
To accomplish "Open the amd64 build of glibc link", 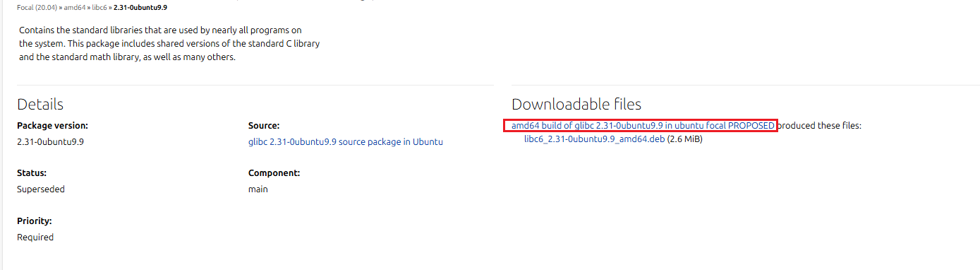I will (643, 125).
